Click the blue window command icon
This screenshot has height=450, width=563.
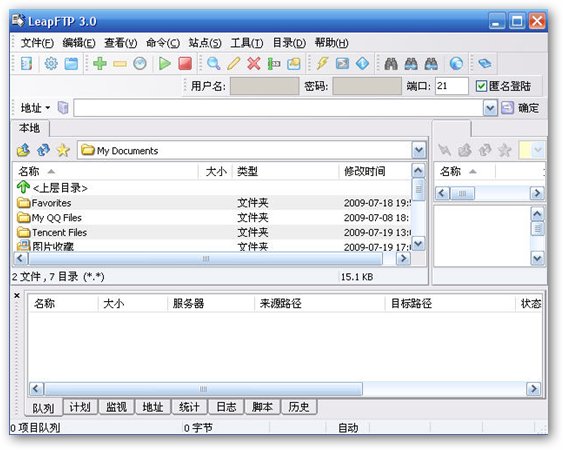[342, 64]
